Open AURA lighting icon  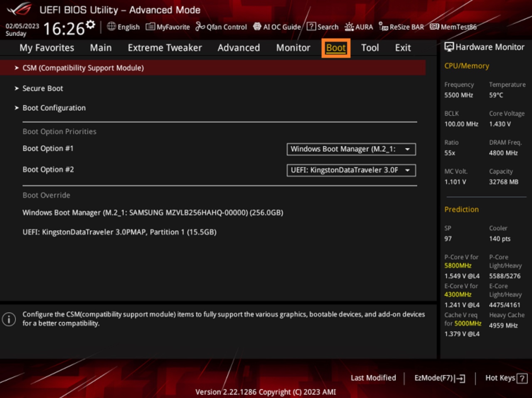(349, 27)
